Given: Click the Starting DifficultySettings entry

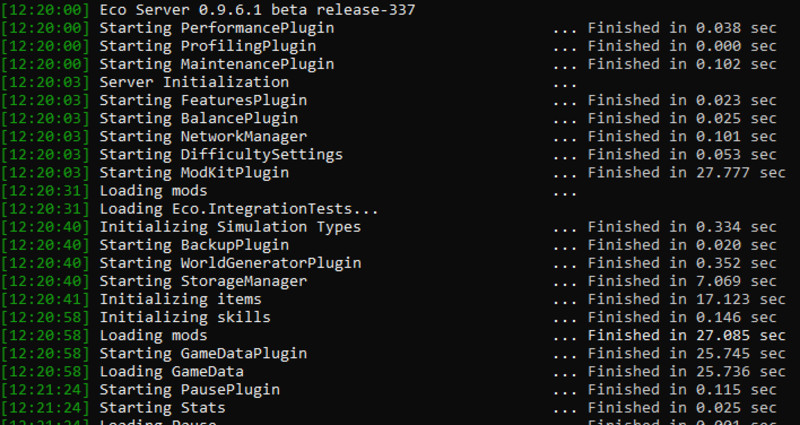Looking at the screenshot, I should 221,155.
